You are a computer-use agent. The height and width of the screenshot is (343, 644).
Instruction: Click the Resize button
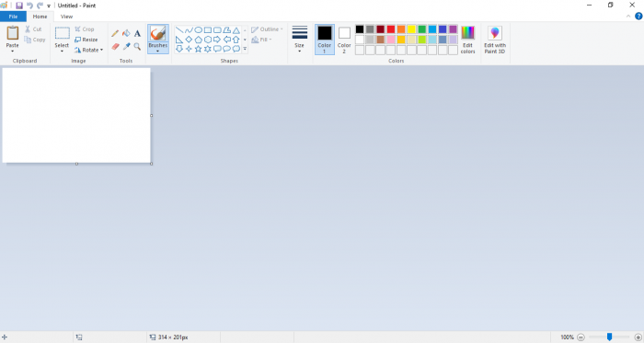point(86,40)
